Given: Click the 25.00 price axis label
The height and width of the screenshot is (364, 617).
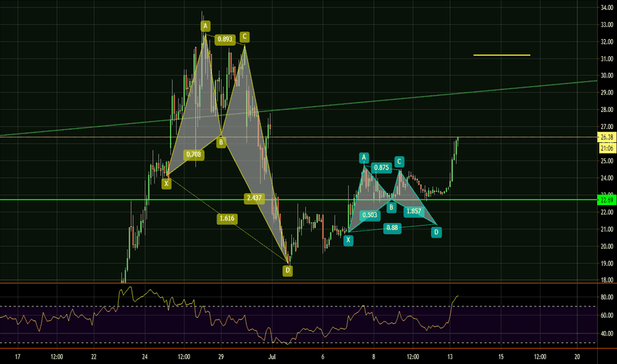Looking at the screenshot, I should point(607,161).
